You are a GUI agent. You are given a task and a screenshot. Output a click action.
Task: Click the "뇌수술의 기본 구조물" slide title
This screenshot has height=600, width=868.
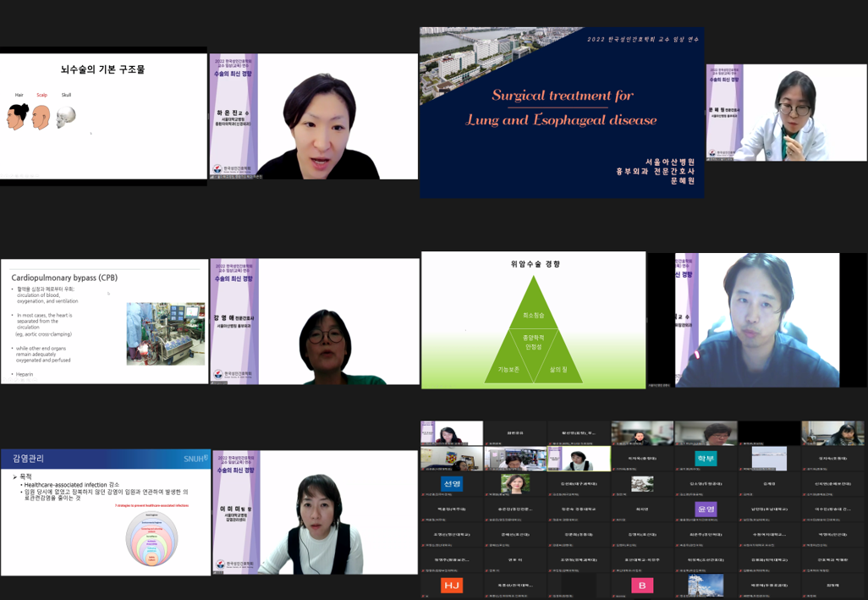102,69
